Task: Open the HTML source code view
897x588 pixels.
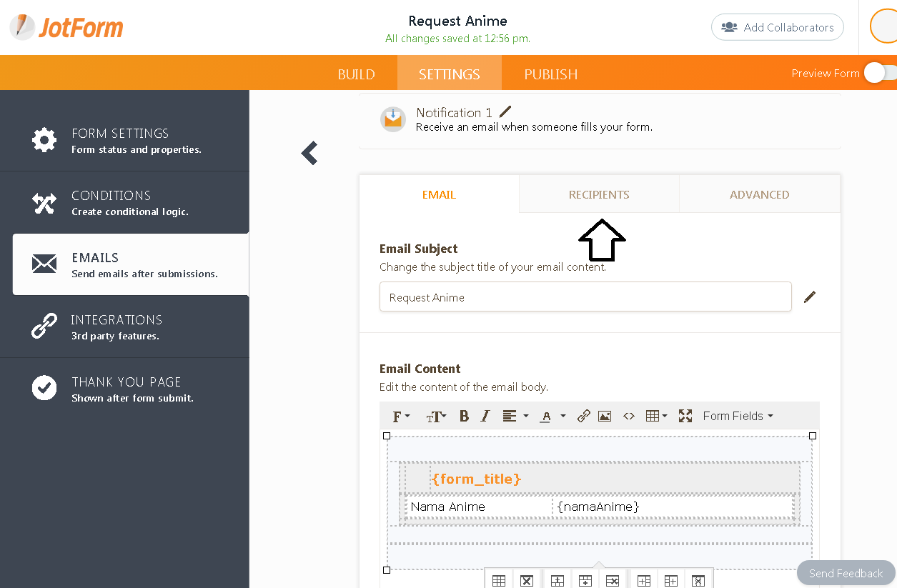Action: (x=629, y=415)
